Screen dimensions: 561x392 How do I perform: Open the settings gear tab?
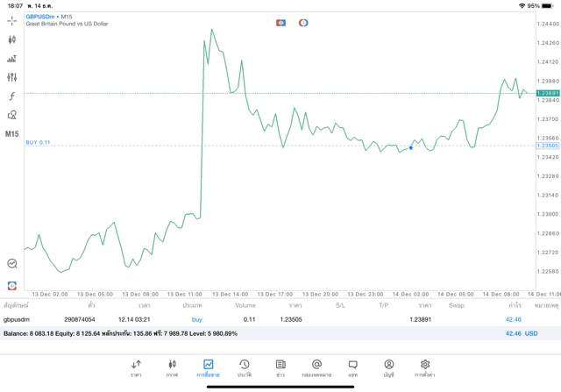click(424, 368)
